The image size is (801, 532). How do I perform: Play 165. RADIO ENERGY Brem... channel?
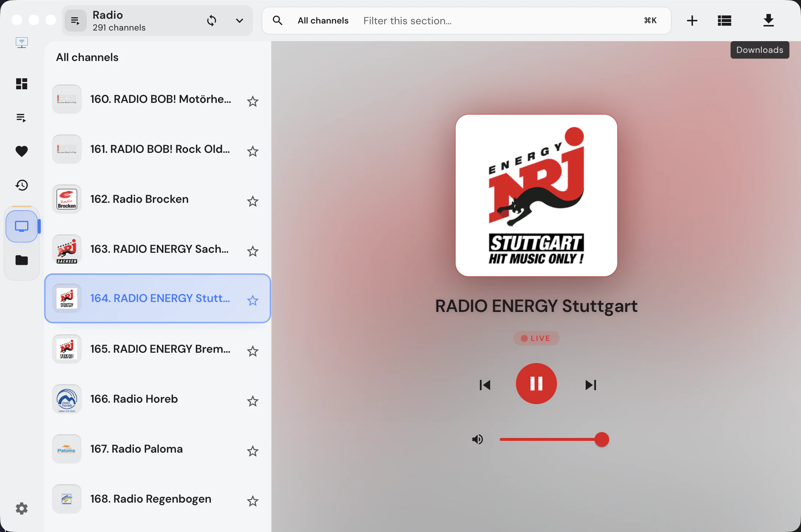[x=158, y=349]
